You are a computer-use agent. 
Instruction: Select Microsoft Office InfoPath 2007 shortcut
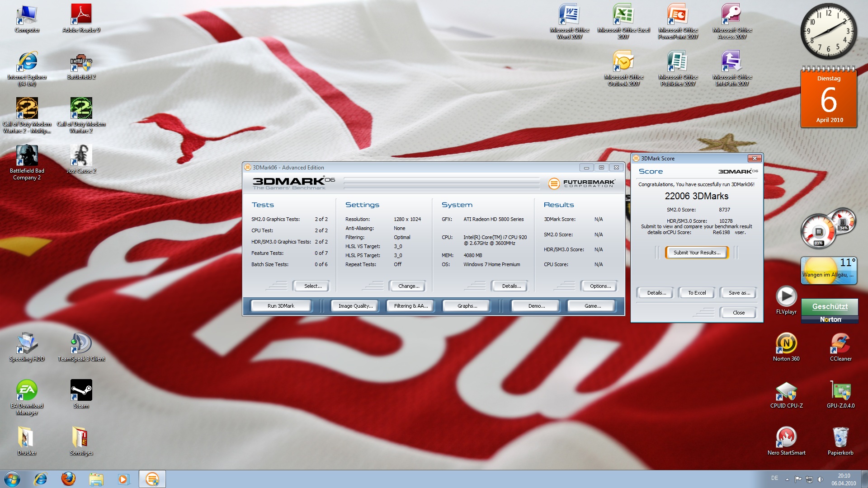pos(732,69)
